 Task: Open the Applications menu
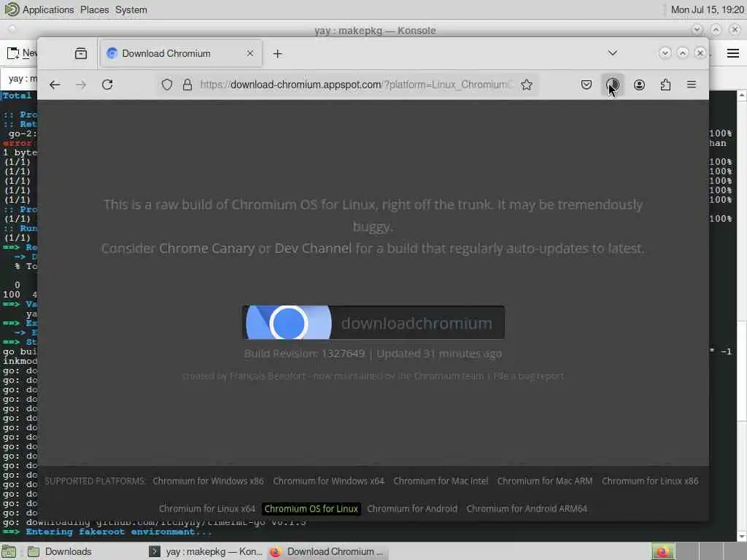tap(48, 9)
